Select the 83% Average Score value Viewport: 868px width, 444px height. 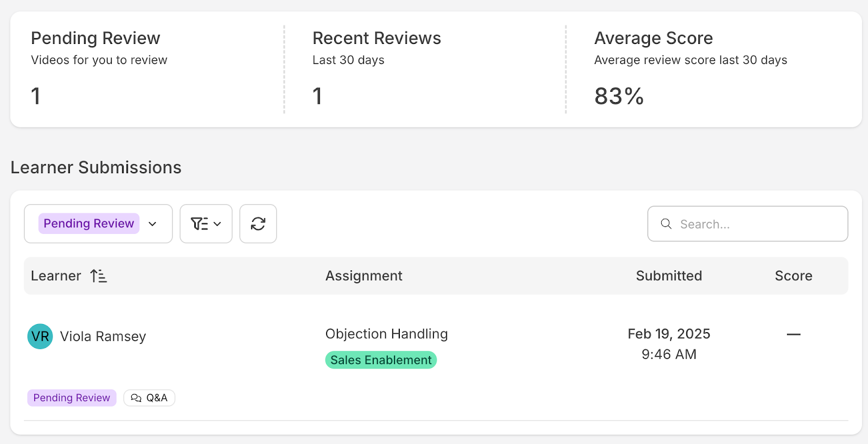point(619,97)
